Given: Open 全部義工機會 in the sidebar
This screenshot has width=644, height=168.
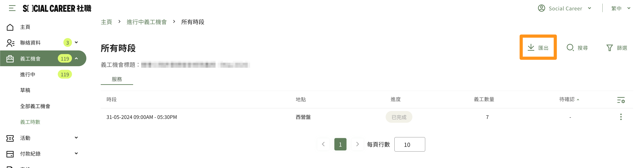Looking at the screenshot, I should (35, 106).
